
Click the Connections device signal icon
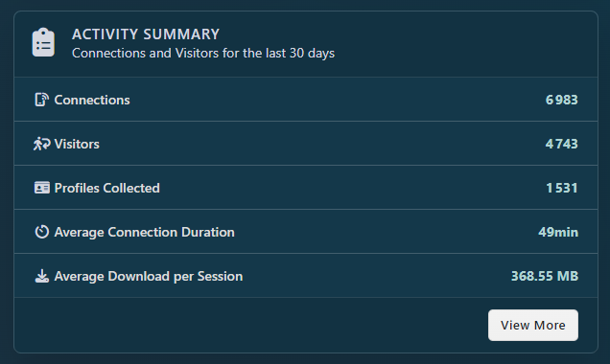tap(41, 100)
